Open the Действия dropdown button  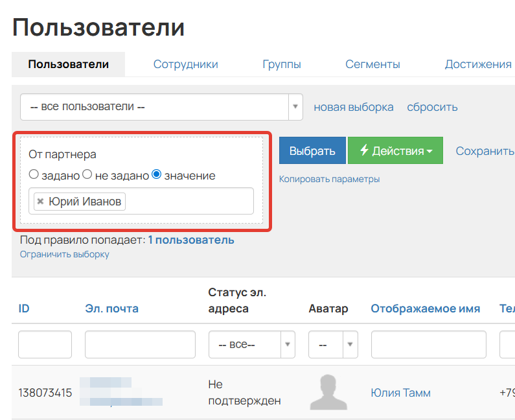[x=395, y=150]
